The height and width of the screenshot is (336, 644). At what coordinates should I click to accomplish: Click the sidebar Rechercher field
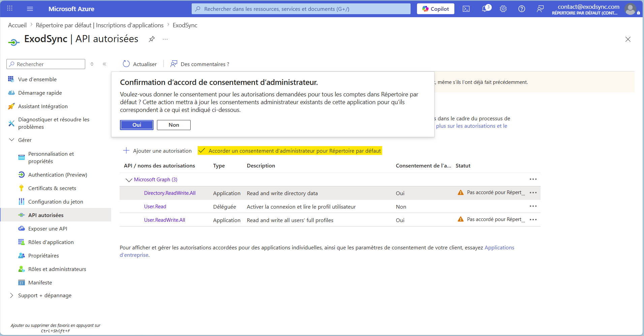[46, 64]
